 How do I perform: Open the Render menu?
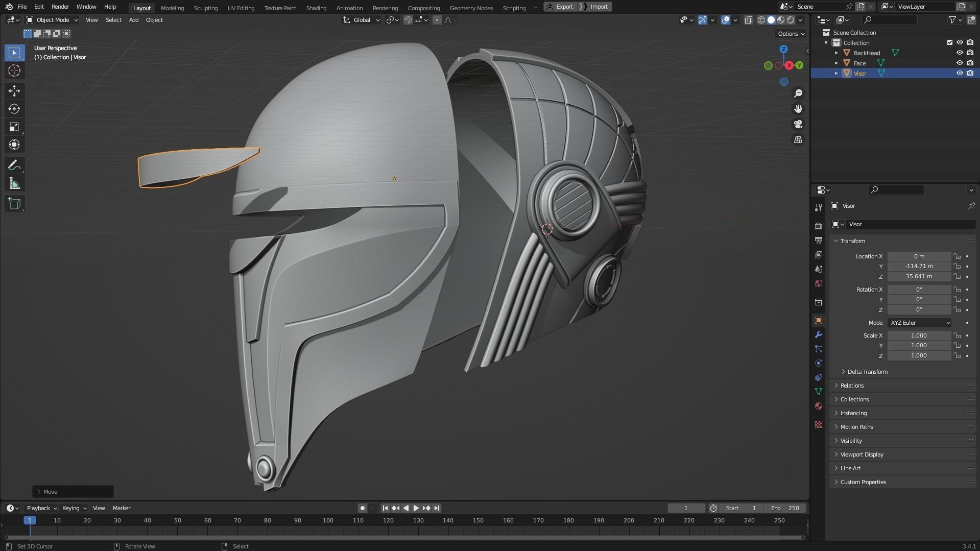point(60,7)
